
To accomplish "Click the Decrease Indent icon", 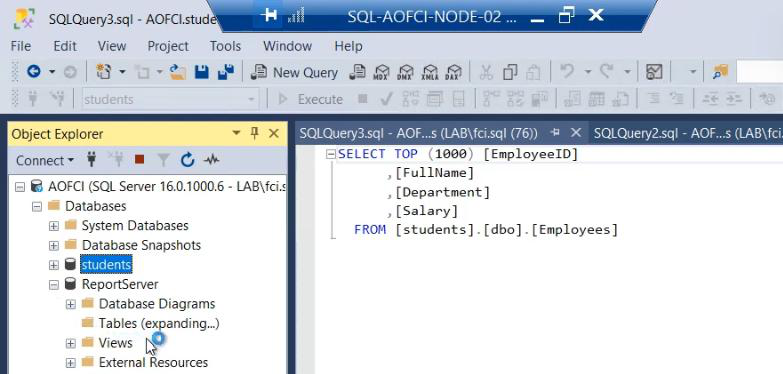I will pos(710,99).
